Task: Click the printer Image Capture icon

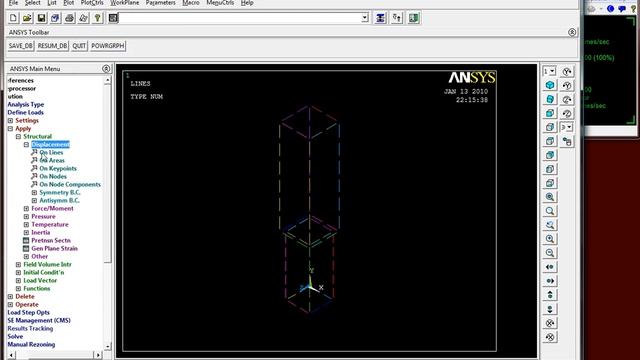Action: coord(69,18)
